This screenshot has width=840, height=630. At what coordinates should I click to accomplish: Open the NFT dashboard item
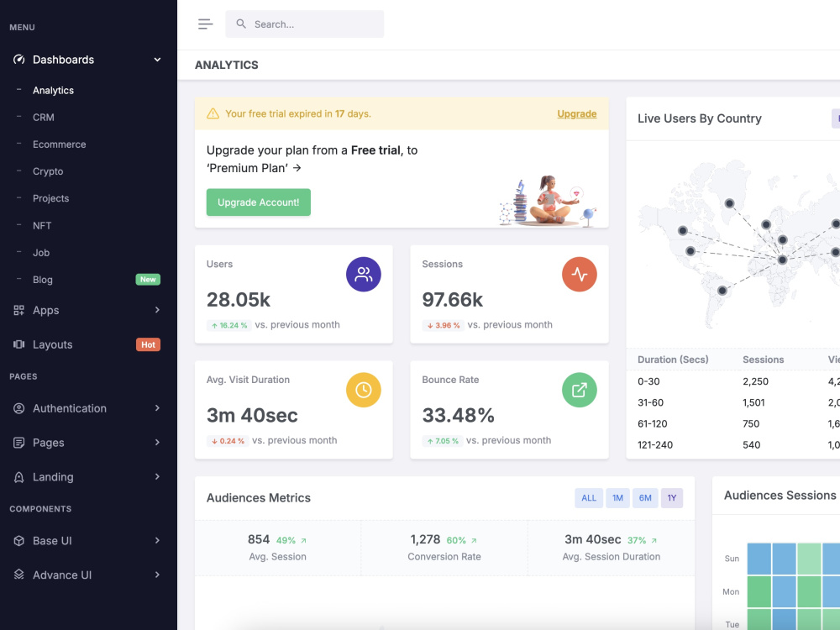(x=42, y=225)
